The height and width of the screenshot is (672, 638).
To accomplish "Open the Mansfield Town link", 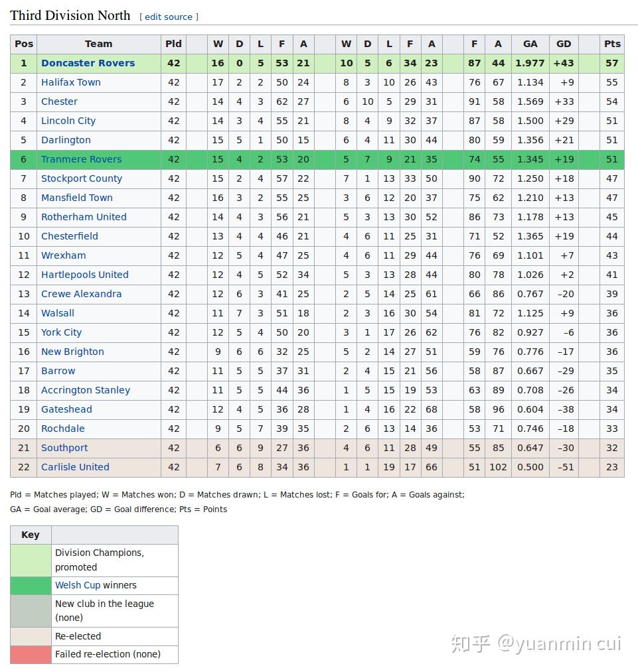I will tap(77, 198).
